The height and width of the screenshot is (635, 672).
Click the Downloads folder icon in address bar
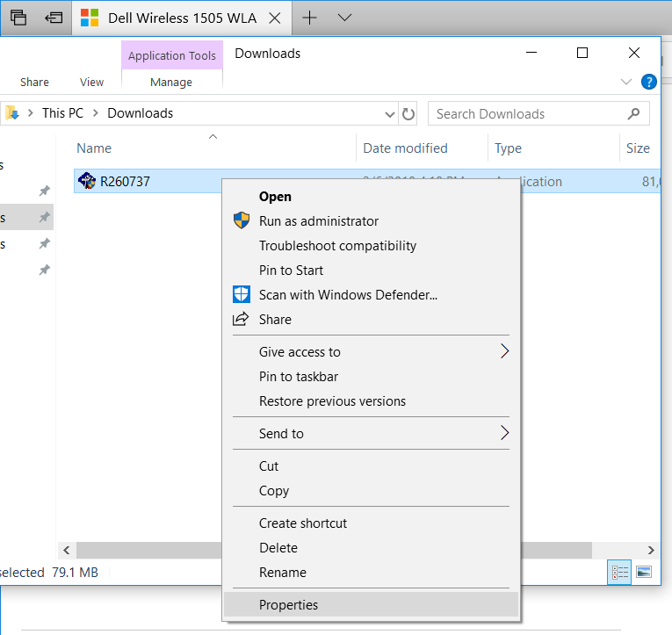coord(12,113)
